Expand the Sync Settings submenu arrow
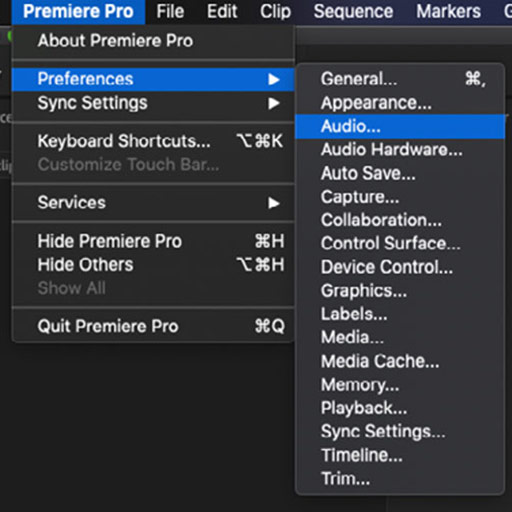Viewport: 512px width, 512px height. pyautogui.click(x=274, y=103)
